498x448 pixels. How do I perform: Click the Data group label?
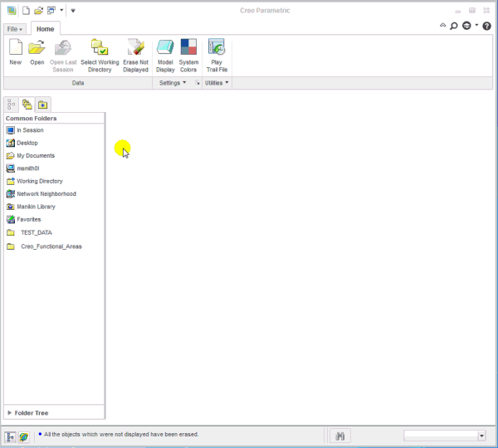78,83
